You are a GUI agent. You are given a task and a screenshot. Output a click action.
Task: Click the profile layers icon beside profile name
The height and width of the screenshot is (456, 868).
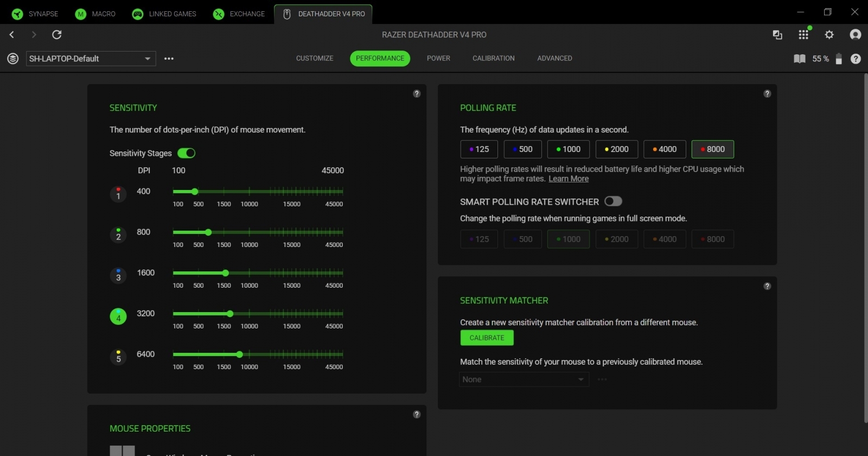(x=13, y=59)
